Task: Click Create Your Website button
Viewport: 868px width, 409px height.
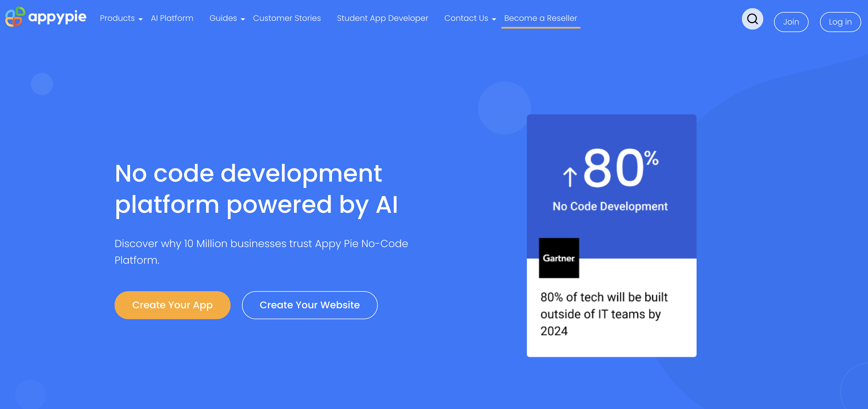Action: 309,305
